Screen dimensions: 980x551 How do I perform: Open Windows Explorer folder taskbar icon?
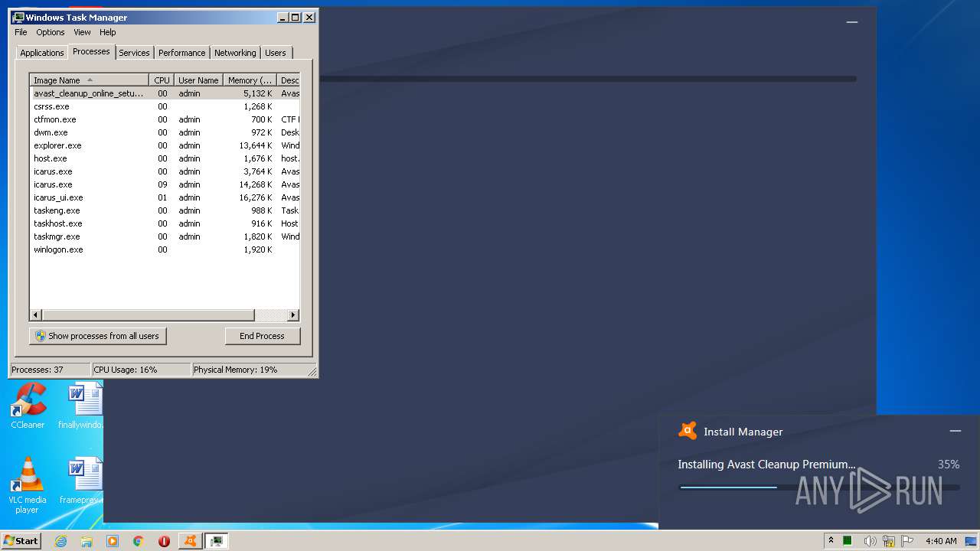click(x=87, y=541)
